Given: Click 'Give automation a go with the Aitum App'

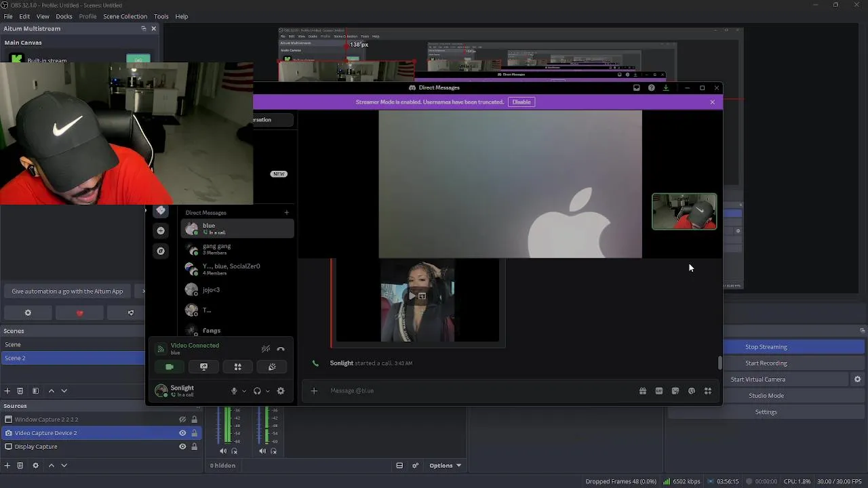Looking at the screenshot, I should coord(67,291).
